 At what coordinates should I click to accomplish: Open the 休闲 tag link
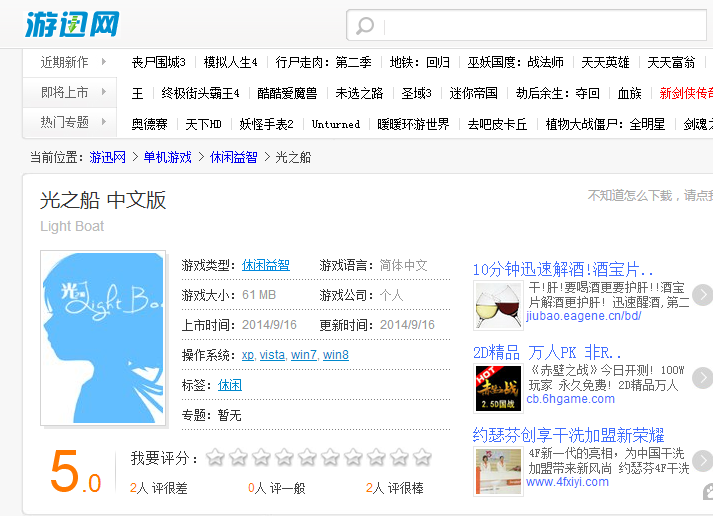click(x=230, y=385)
